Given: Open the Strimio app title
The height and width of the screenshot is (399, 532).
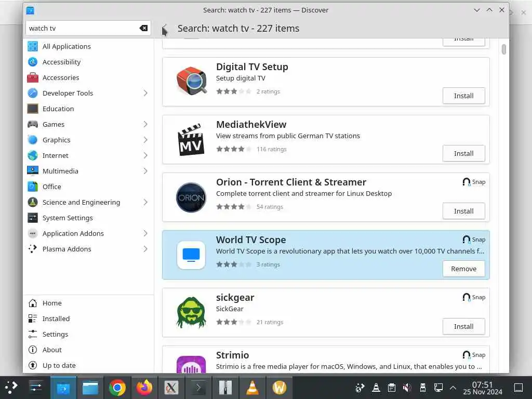Looking at the screenshot, I should pos(232,355).
